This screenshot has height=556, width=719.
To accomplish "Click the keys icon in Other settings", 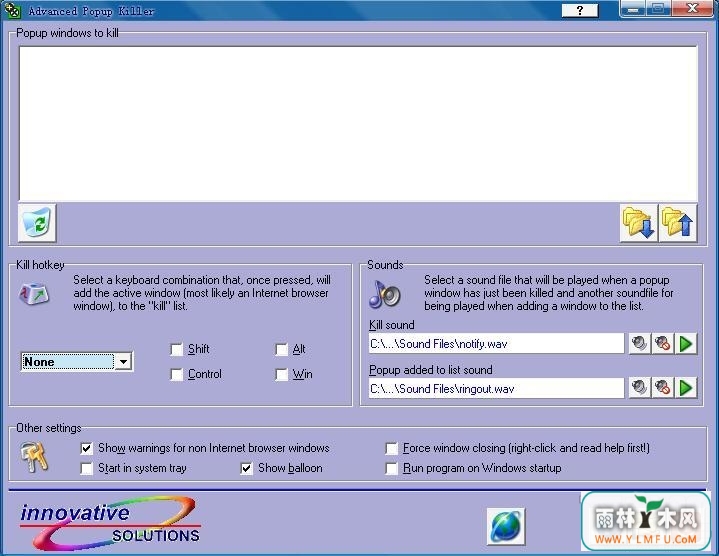I will click(x=34, y=457).
